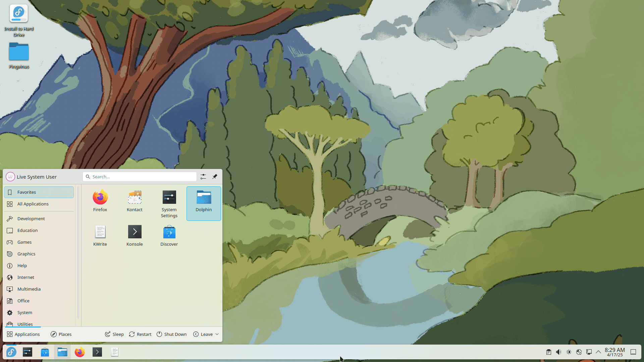The width and height of the screenshot is (644, 362).
Task: Expand hidden system tray icons arrow
Action: pos(598,352)
